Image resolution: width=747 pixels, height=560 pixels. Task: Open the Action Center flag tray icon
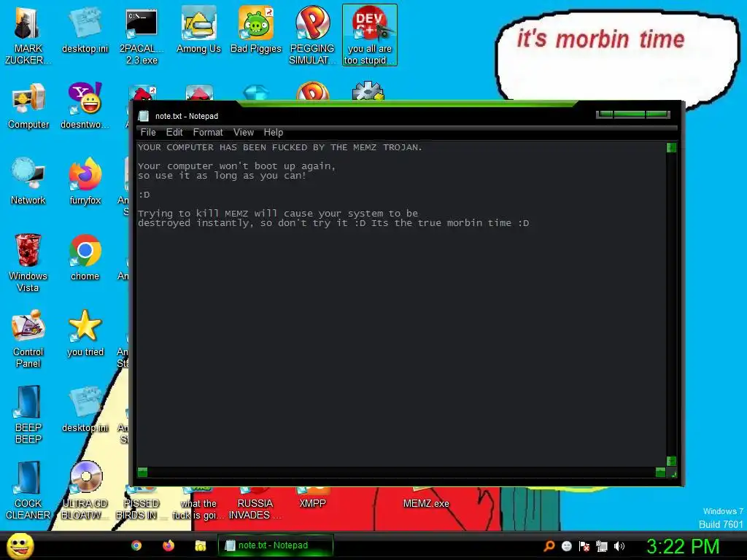584,546
